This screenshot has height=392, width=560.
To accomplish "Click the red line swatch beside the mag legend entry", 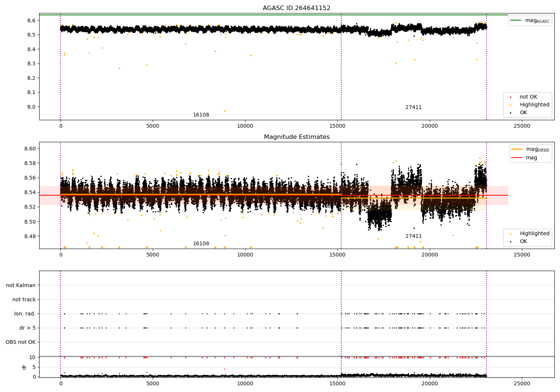I will pos(517,158).
